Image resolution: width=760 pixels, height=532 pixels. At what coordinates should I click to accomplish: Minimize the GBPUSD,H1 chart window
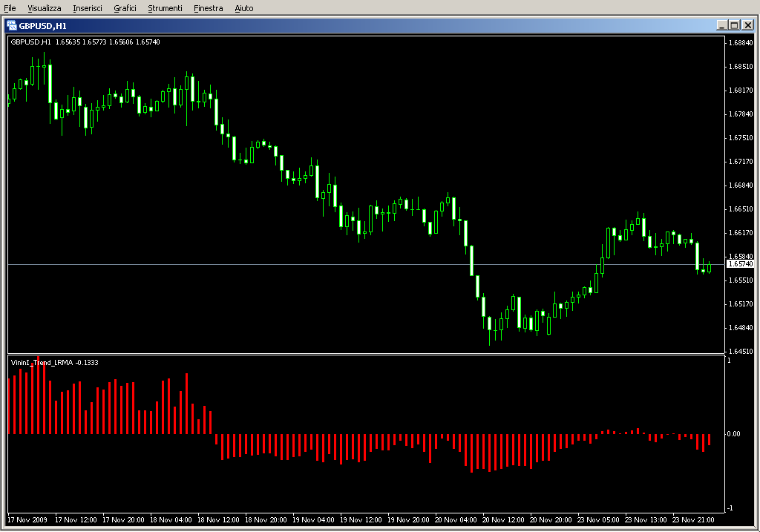click(x=722, y=25)
